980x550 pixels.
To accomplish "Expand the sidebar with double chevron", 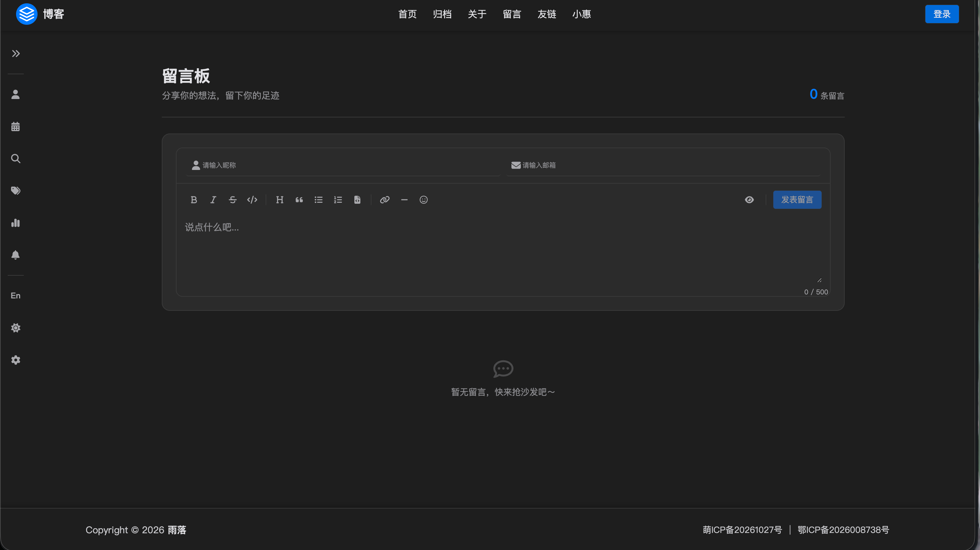I will point(16,54).
